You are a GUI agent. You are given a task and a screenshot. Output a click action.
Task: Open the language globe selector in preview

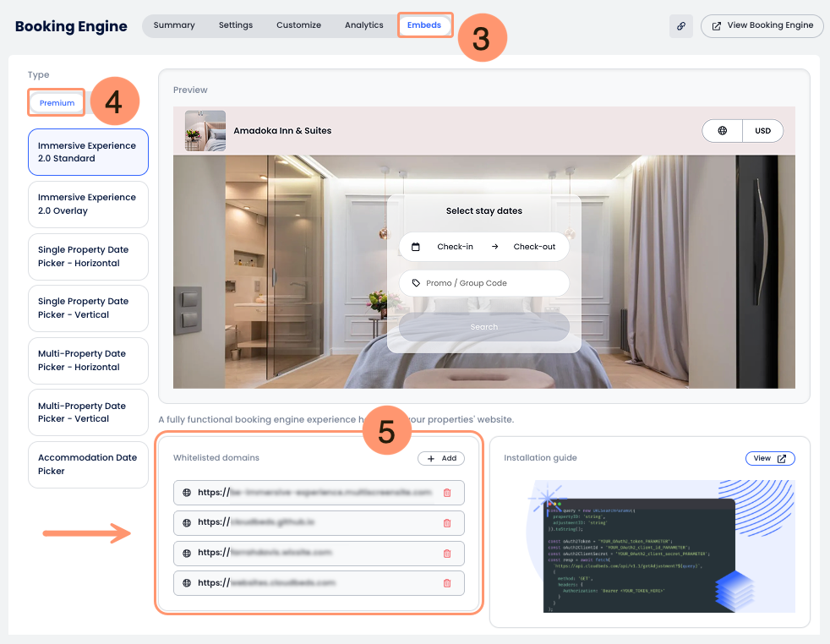(722, 131)
